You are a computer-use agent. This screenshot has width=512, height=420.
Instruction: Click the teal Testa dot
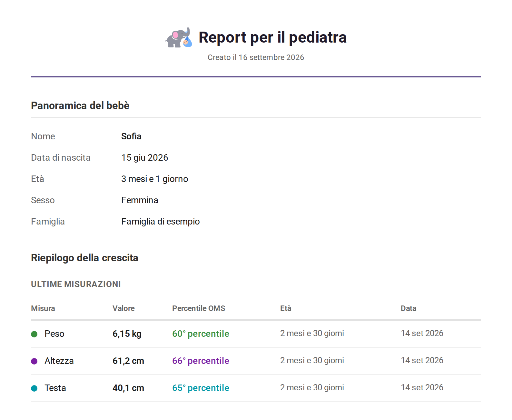[34, 388]
